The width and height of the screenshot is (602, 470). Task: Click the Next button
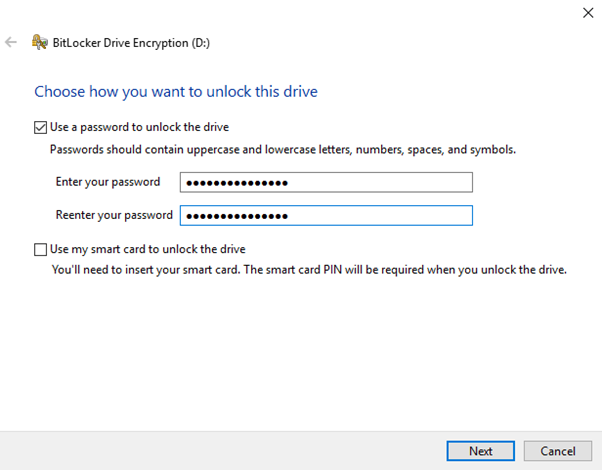point(481,451)
